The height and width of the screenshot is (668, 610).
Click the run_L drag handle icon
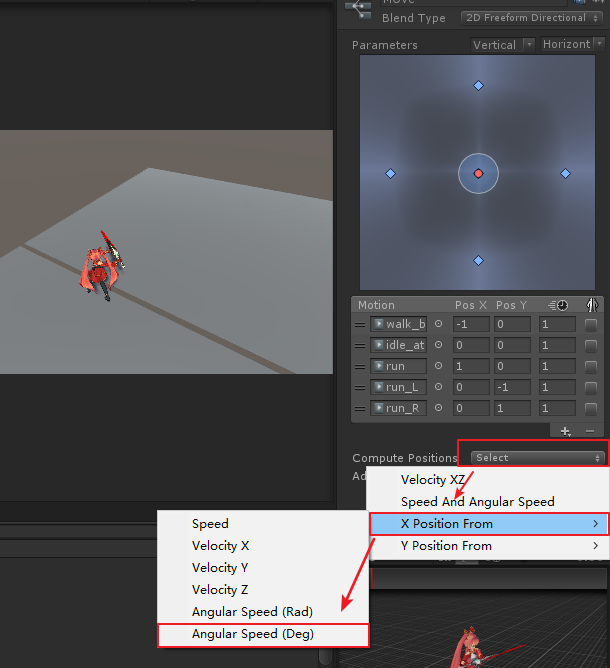point(360,387)
